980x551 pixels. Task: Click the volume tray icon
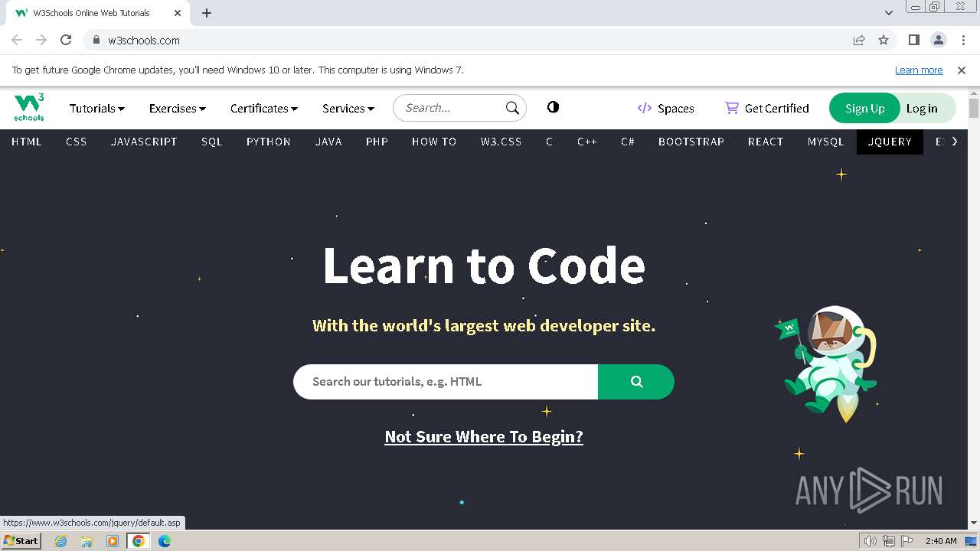point(870,541)
